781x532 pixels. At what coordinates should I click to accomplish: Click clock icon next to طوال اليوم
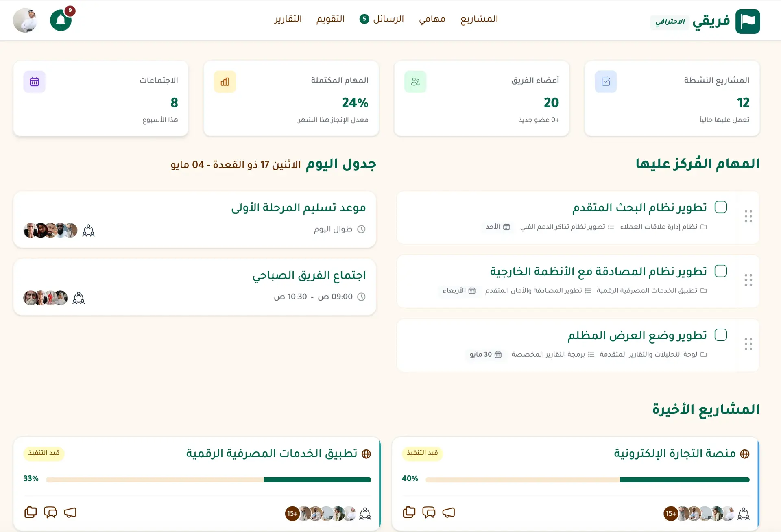point(361,229)
